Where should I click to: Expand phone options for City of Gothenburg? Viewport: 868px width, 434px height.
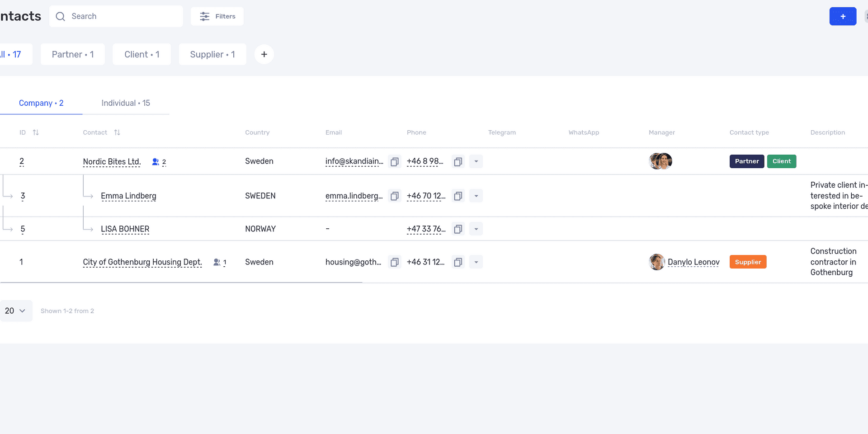476,262
